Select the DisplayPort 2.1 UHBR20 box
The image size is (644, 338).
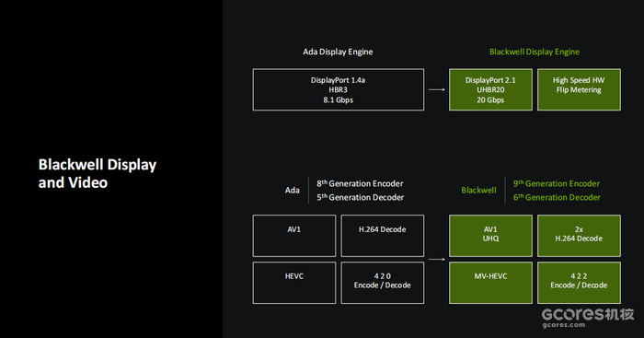(x=490, y=89)
